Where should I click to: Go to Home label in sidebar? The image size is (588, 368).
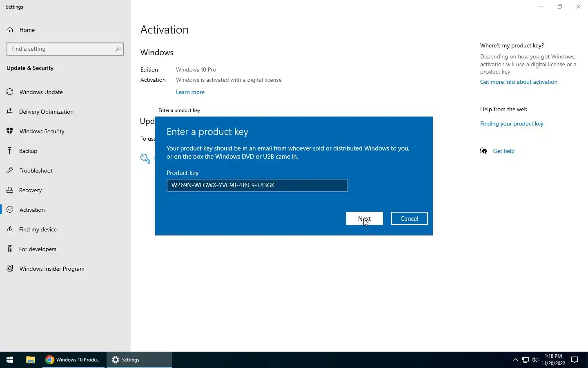click(27, 30)
